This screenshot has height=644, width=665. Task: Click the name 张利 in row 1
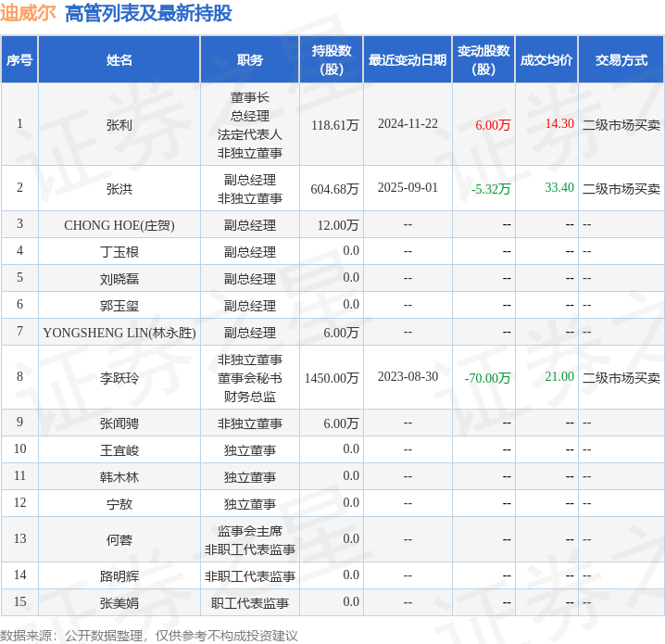tap(119, 125)
